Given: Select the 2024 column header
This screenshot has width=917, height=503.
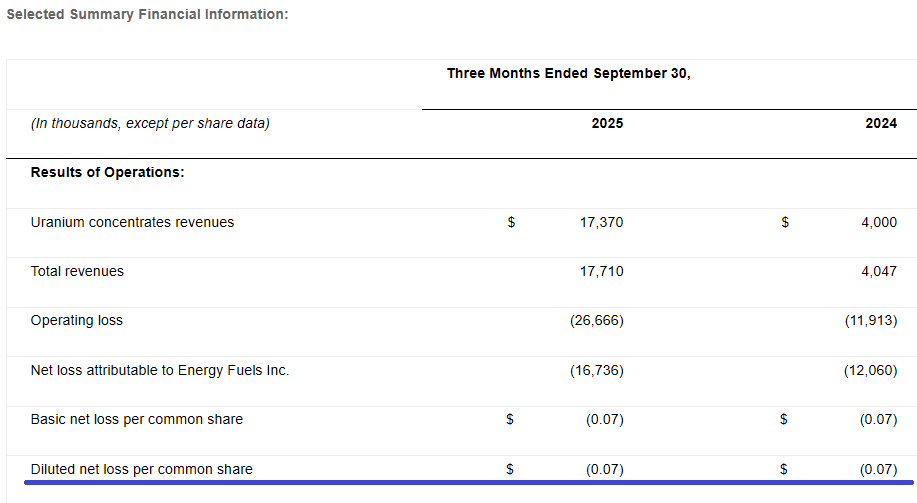Looking at the screenshot, I should pyautogui.click(x=881, y=123).
